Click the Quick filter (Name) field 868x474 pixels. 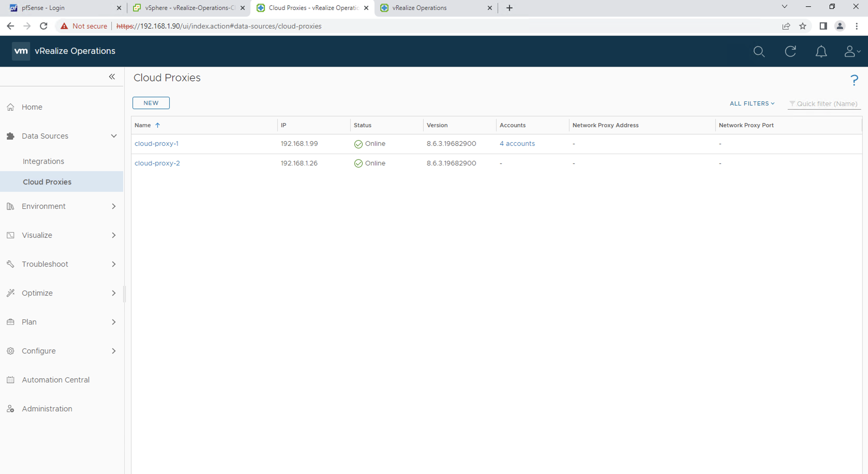(825, 104)
